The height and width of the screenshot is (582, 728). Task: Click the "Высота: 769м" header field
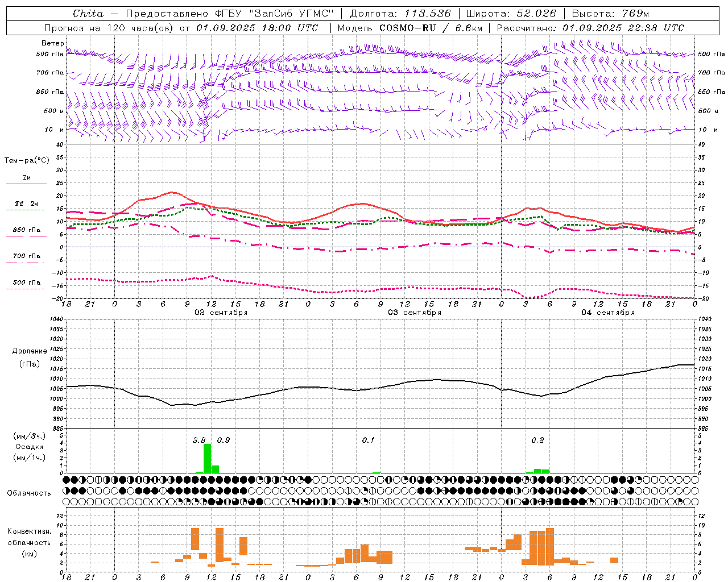(x=610, y=14)
